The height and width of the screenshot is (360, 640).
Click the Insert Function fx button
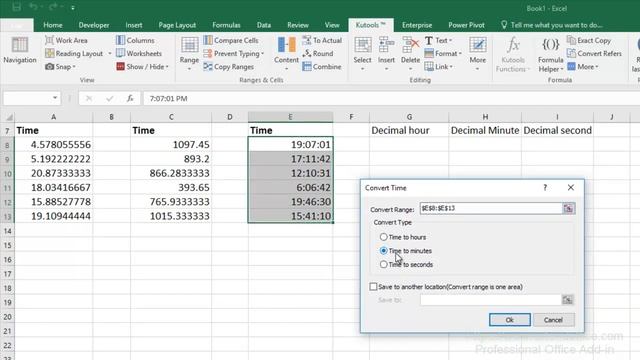pos(130,98)
